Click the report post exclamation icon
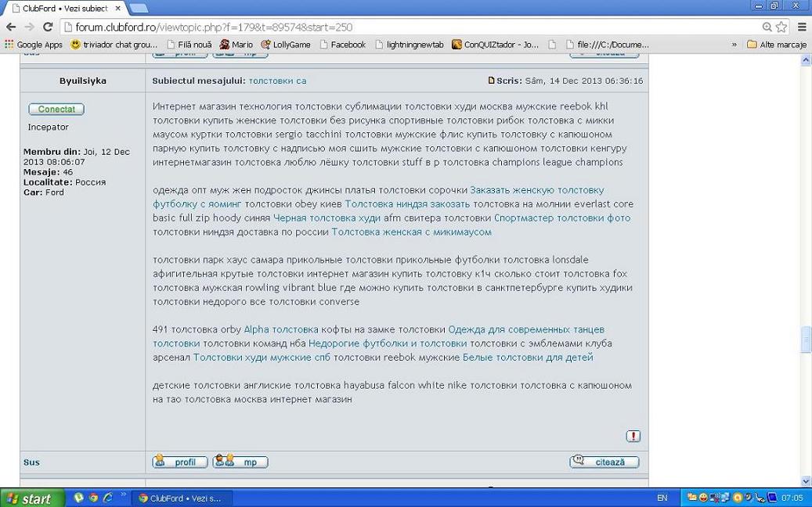 coord(633,437)
